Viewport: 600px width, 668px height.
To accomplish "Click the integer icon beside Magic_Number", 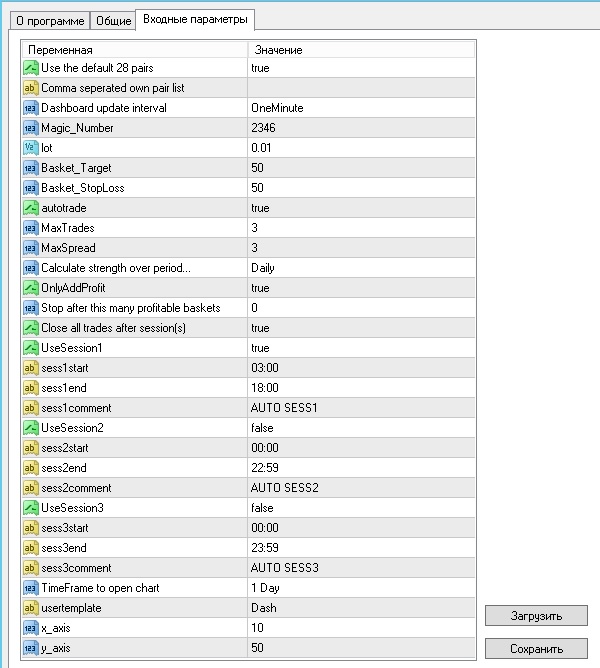I will click(31, 128).
